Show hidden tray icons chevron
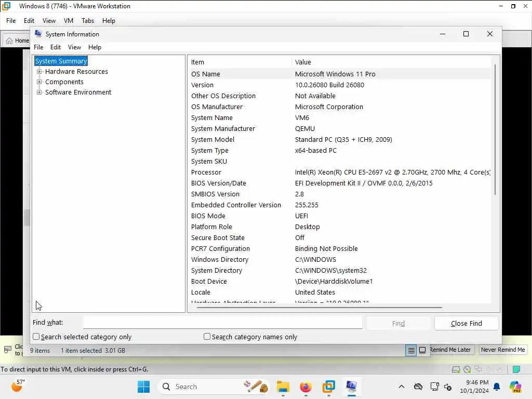 coord(402,387)
